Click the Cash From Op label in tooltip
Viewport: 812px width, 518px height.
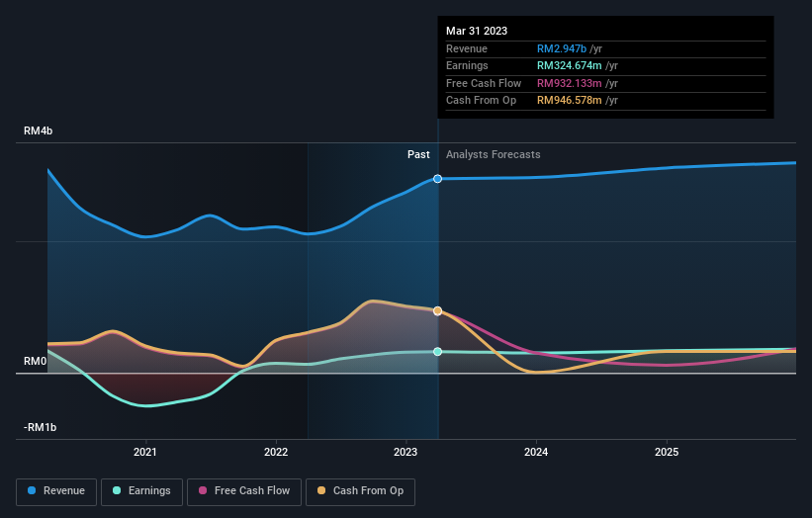(x=481, y=101)
